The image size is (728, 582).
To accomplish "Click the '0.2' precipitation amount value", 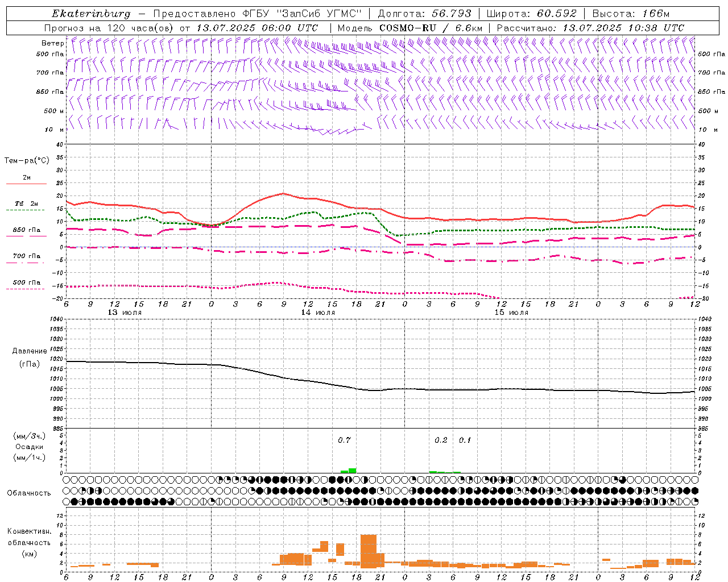I will pyautogui.click(x=441, y=440).
